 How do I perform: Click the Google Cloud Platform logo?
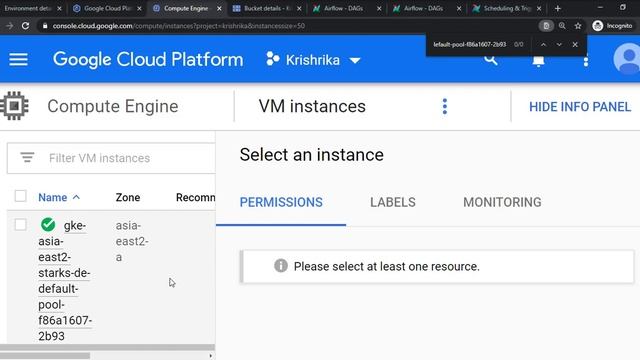pyautogui.click(x=148, y=60)
